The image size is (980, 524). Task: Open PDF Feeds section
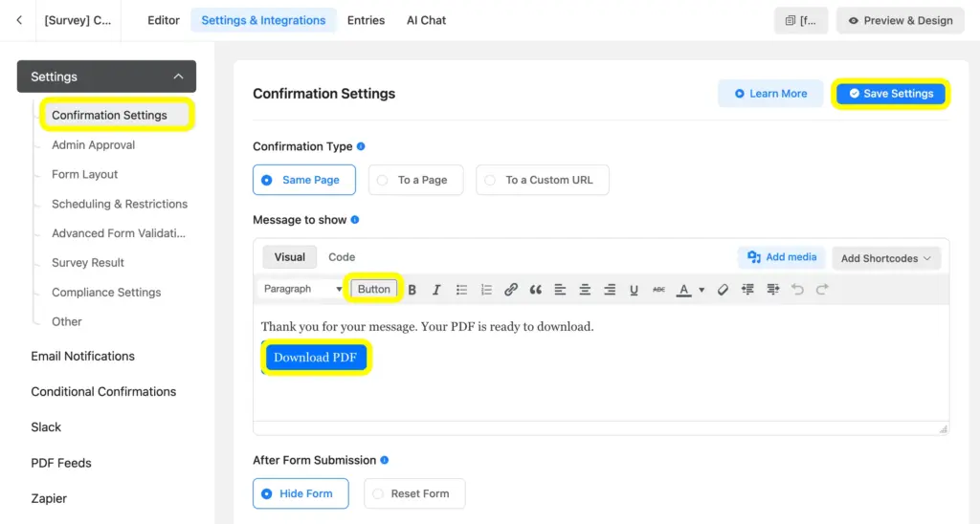click(60, 463)
